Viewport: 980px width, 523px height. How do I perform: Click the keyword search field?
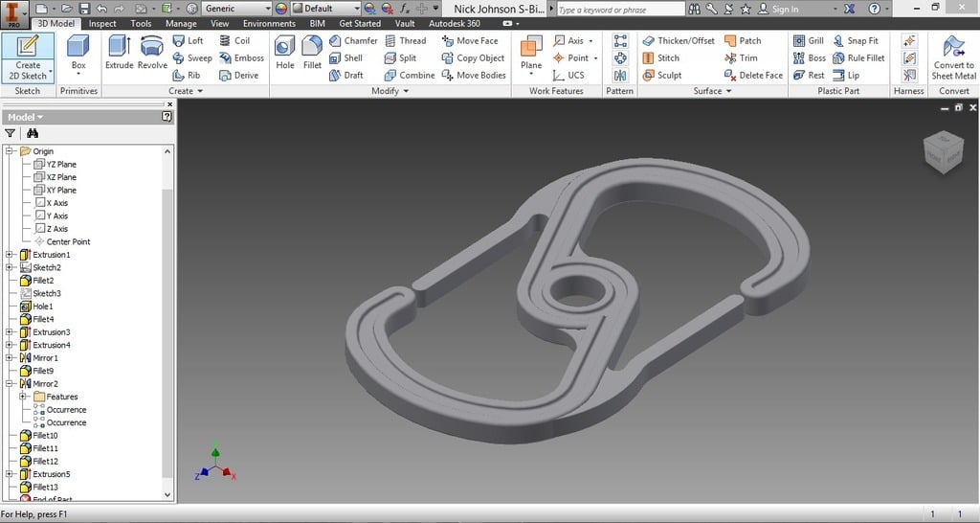(x=620, y=10)
